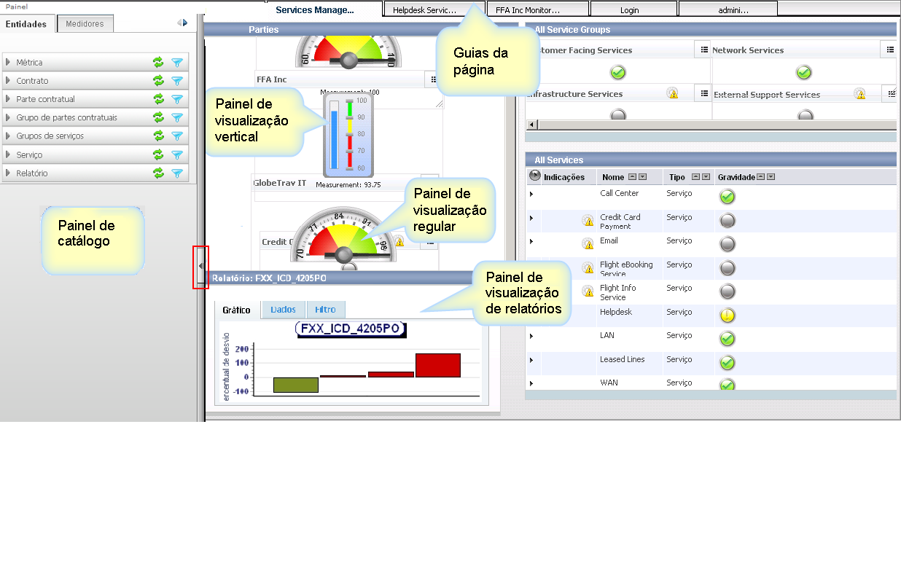
Task: Open Infrastructure Services widget menu icon
Action: point(704,93)
